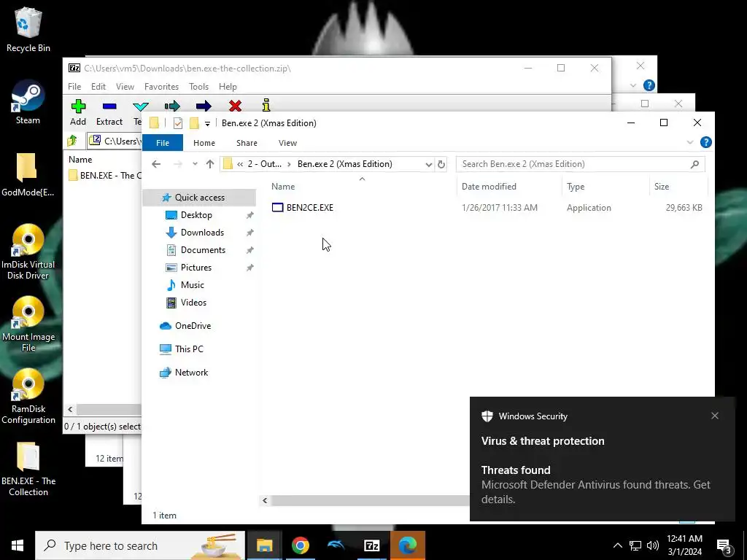Sort by the Type column header
The image size is (747, 560).
click(x=576, y=187)
